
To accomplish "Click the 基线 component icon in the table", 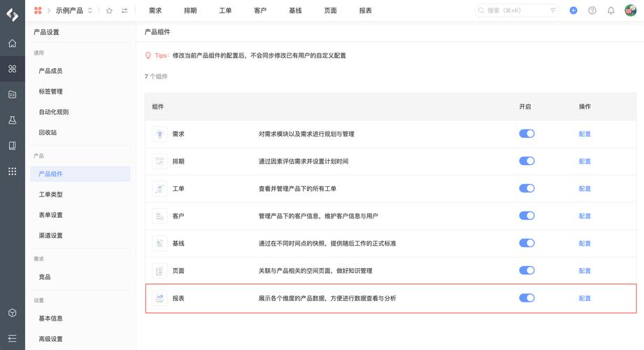I will tap(159, 244).
